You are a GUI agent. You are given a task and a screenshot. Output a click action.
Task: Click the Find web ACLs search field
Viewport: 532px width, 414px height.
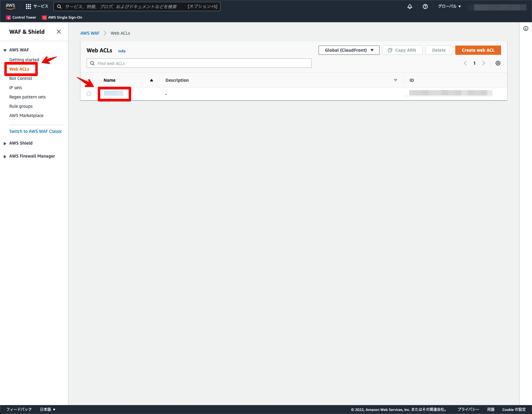point(199,63)
